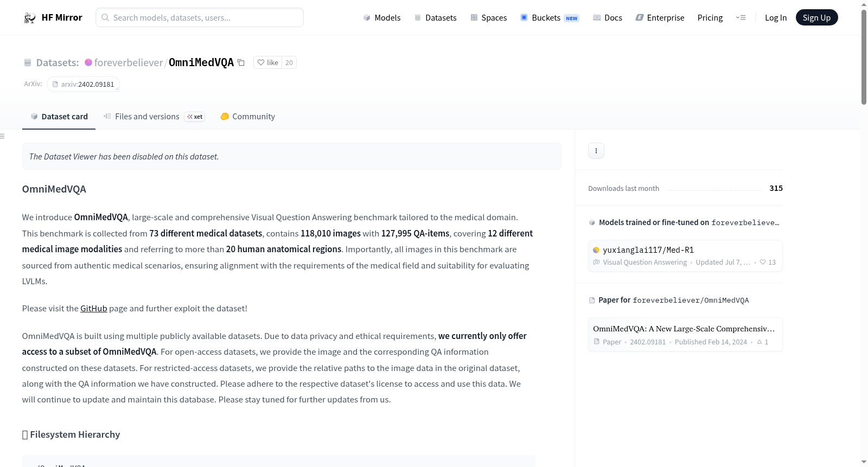Open the Docs page
The height and width of the screenshot is (467, 868).
click(608, 17)
